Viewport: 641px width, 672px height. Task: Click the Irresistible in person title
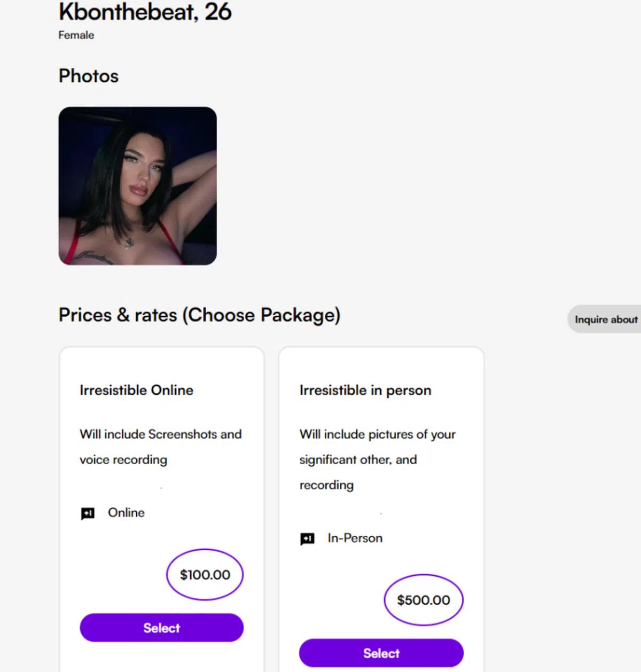365,390
